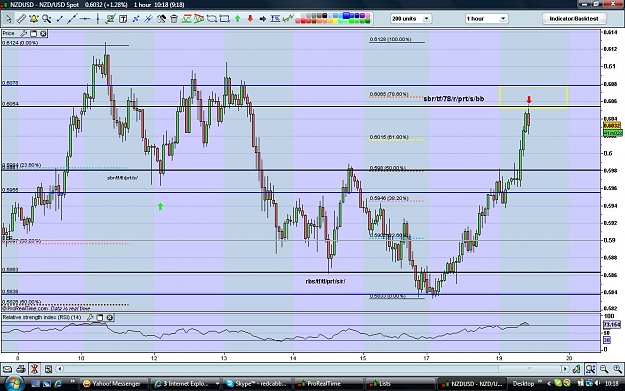Click the RSI value label 73.154
Screen dimensions: 625x391
tap(612, 324)
